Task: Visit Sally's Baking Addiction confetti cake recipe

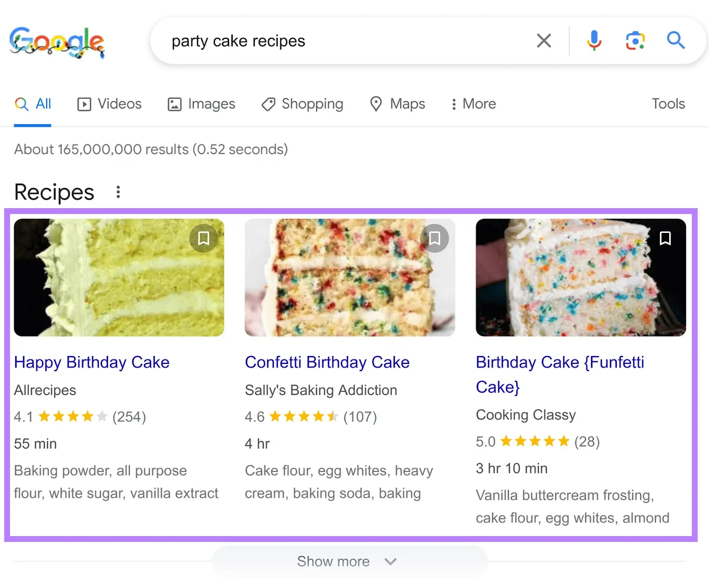Action: coord(327,362)
